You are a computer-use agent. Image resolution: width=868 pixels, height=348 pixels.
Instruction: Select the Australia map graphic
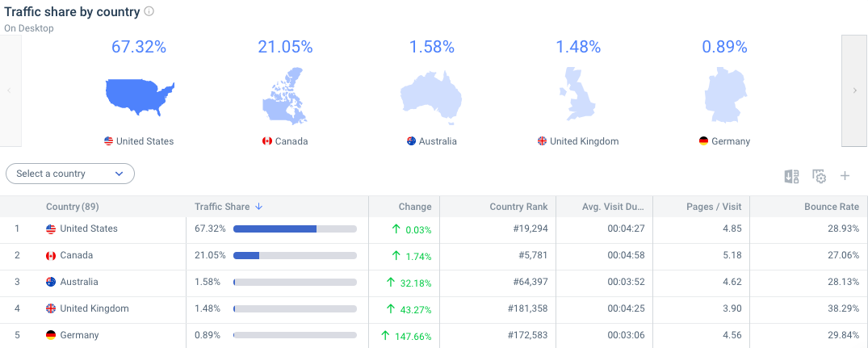point(431,96)
